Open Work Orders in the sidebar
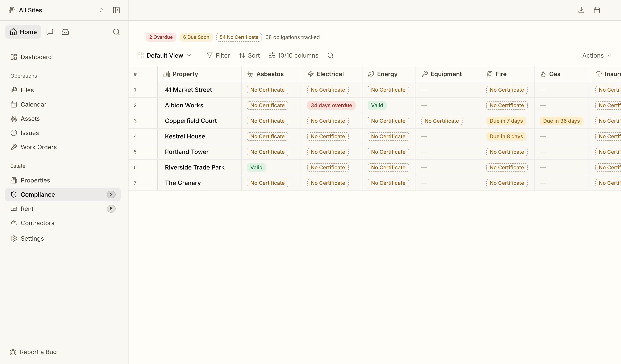 tap(63, 147)
